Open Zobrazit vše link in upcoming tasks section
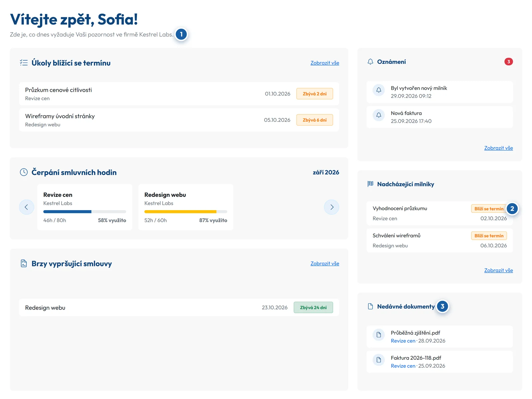Screen dimensions: 532x399 tap(325, 63)
